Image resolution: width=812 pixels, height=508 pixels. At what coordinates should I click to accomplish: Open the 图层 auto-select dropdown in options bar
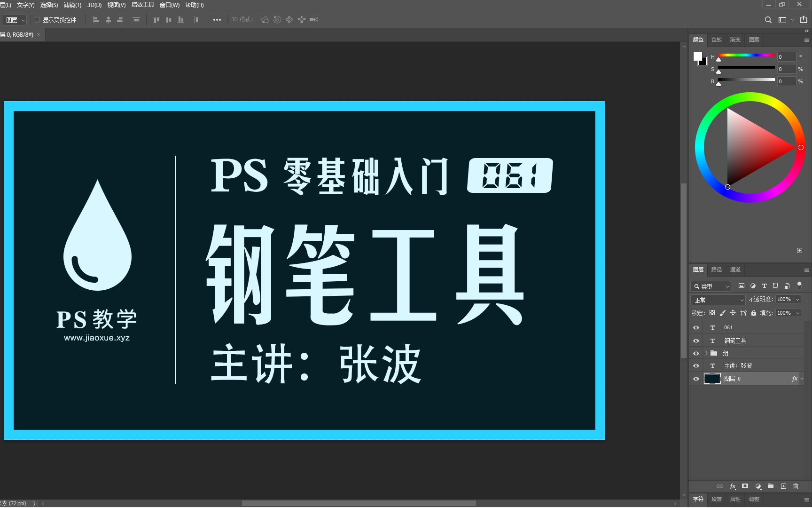(14, 20)
